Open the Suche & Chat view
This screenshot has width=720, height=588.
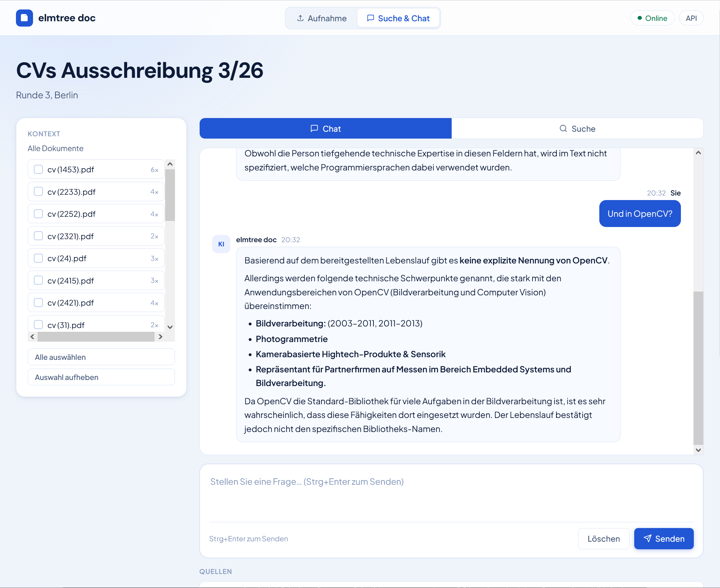pos(398,18)
